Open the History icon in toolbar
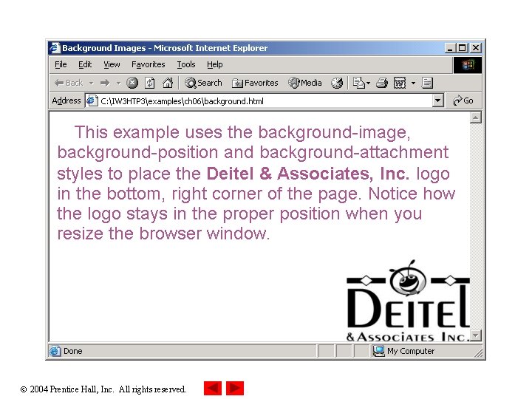The width and height of the screenshot is (532, 399). (337, 83)
